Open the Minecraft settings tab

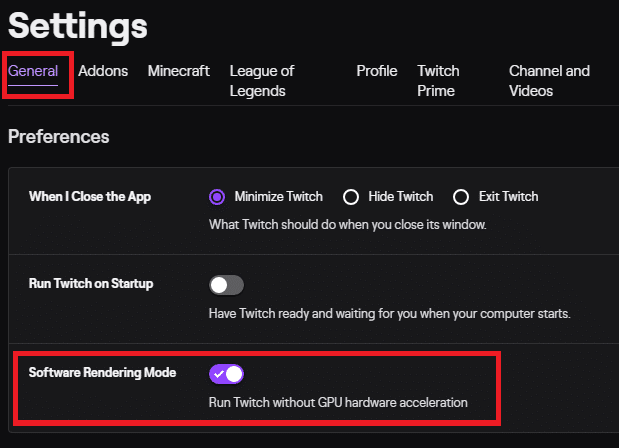point(179,72)
